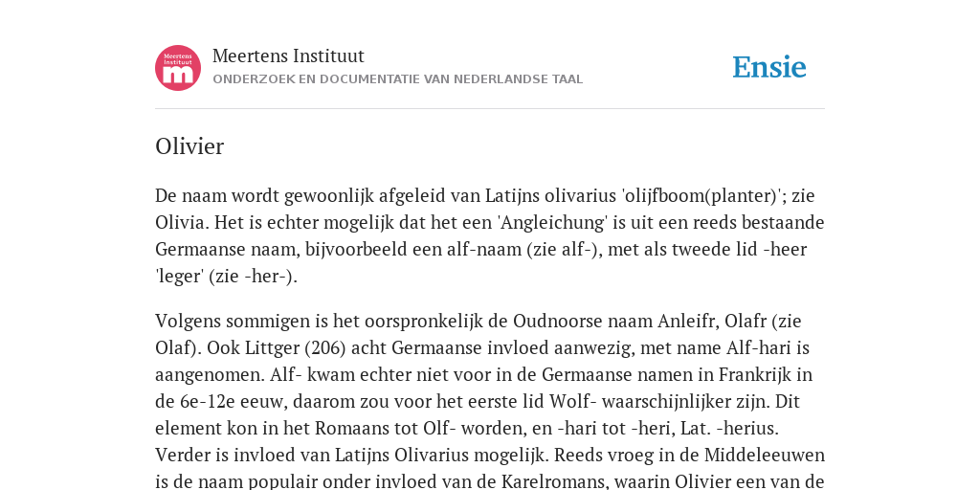Click the pink Meertens Instituut logo
The width and height of the screenshot is (980, 490).
178,68
